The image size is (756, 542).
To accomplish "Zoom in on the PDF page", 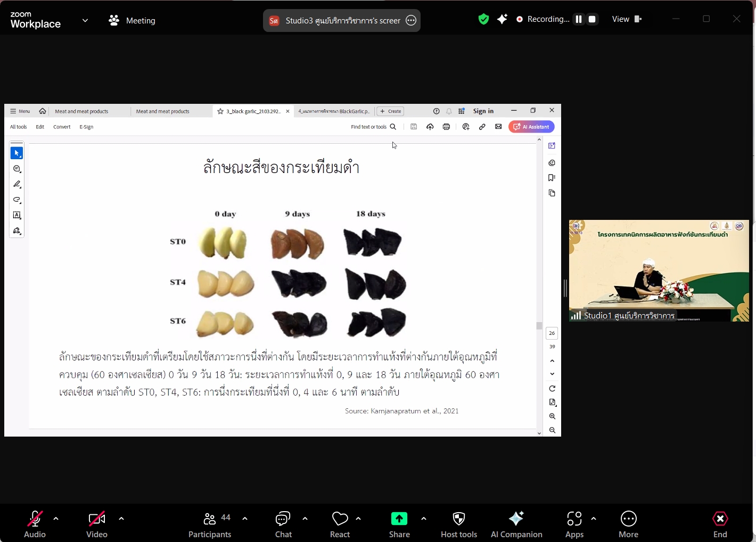I will click(552, 416).
